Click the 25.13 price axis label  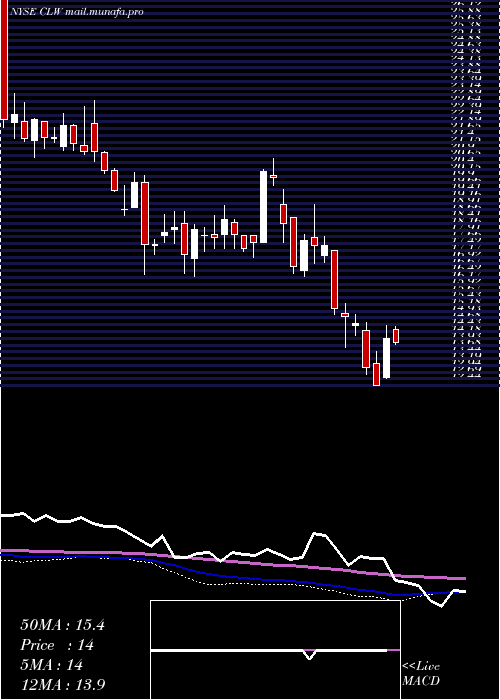pyautogui.click(x=467, y=30)
